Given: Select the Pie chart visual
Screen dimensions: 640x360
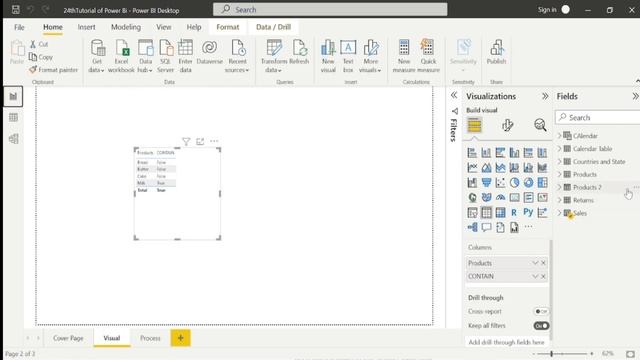Looking at the screenshot, I should [514, 182].
